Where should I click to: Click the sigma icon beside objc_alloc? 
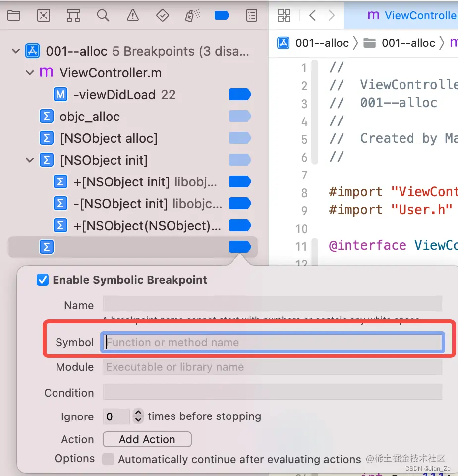tap(47, 116)
